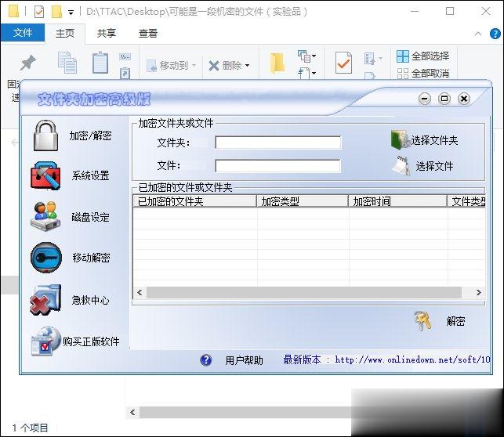
Task: Sort by 加密时间 column header
Action: [398, 201]
